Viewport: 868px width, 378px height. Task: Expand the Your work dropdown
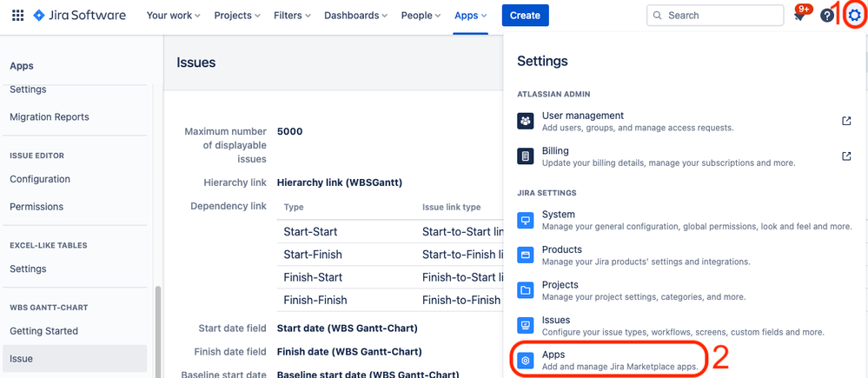173,16
